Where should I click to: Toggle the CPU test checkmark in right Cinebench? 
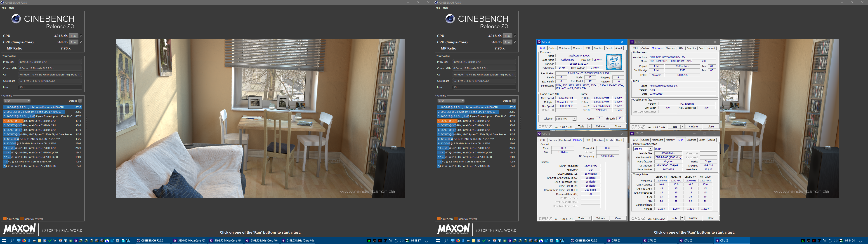tap(515, 36)
